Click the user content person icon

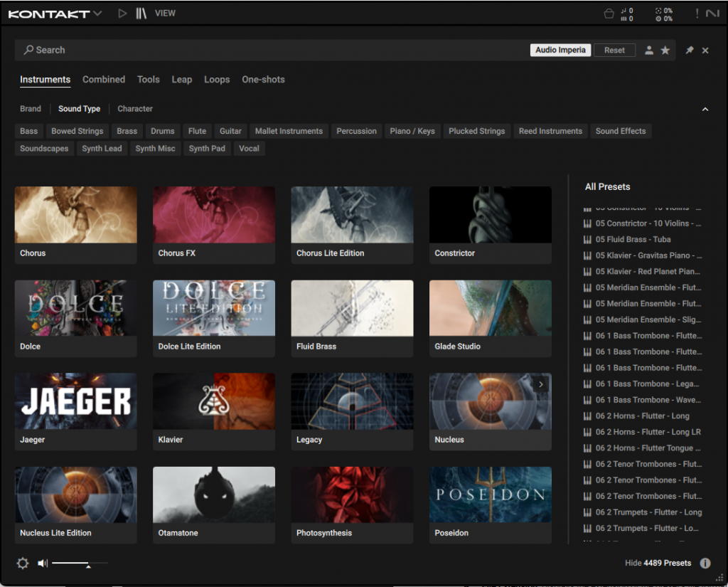click(649, 51)
